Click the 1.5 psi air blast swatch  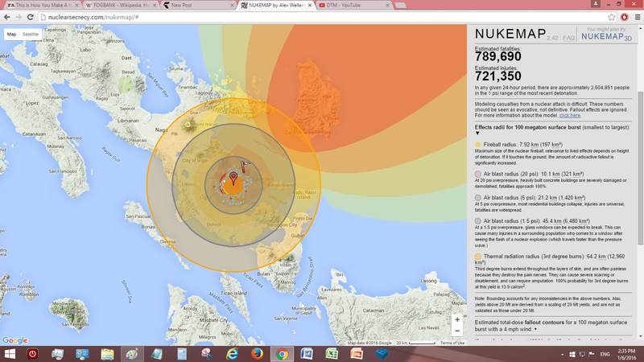477,221
